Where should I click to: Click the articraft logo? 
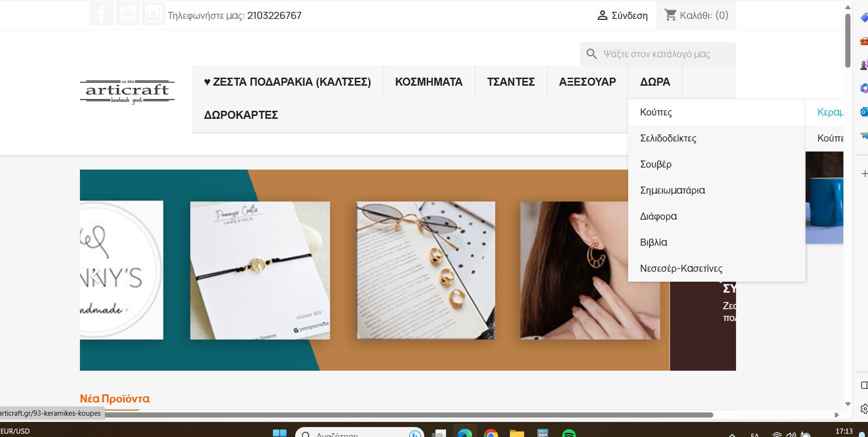click(127, 91)
